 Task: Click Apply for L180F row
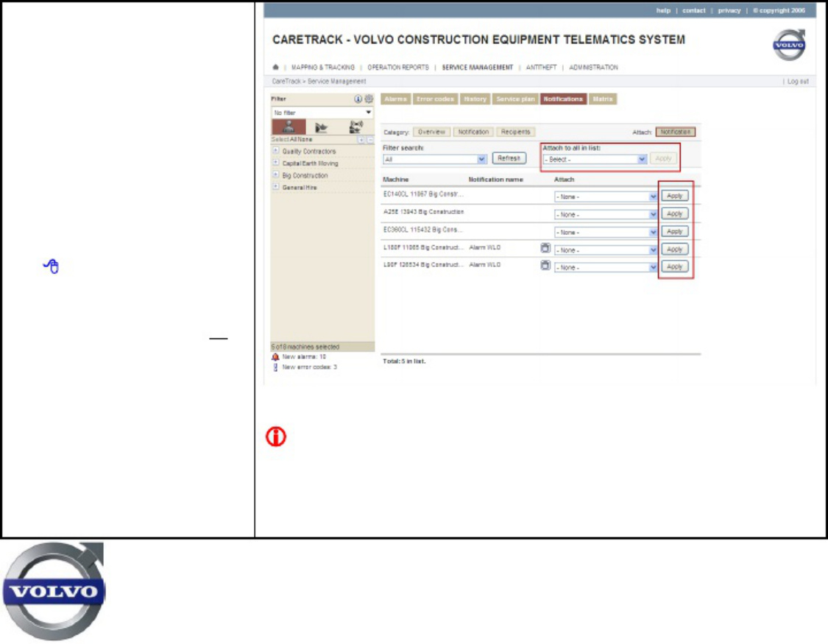tap(675, 250)
